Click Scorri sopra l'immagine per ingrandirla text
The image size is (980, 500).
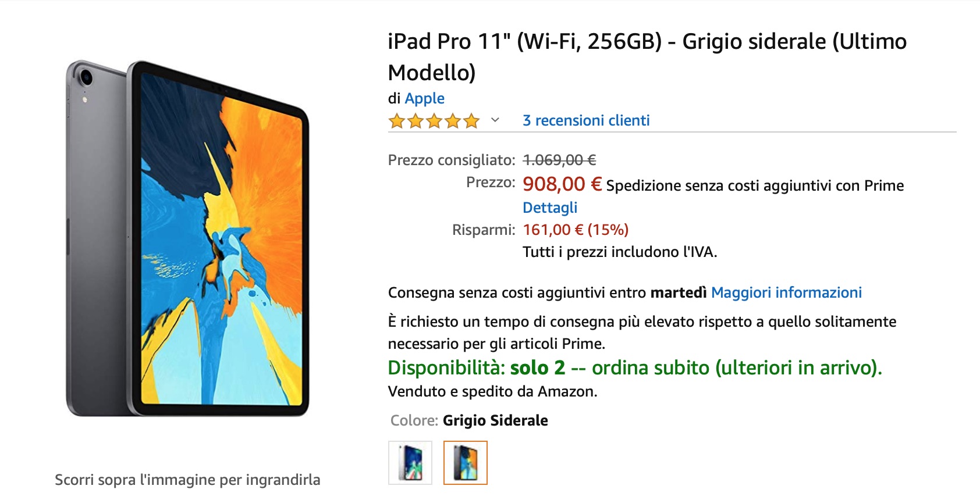187,480
